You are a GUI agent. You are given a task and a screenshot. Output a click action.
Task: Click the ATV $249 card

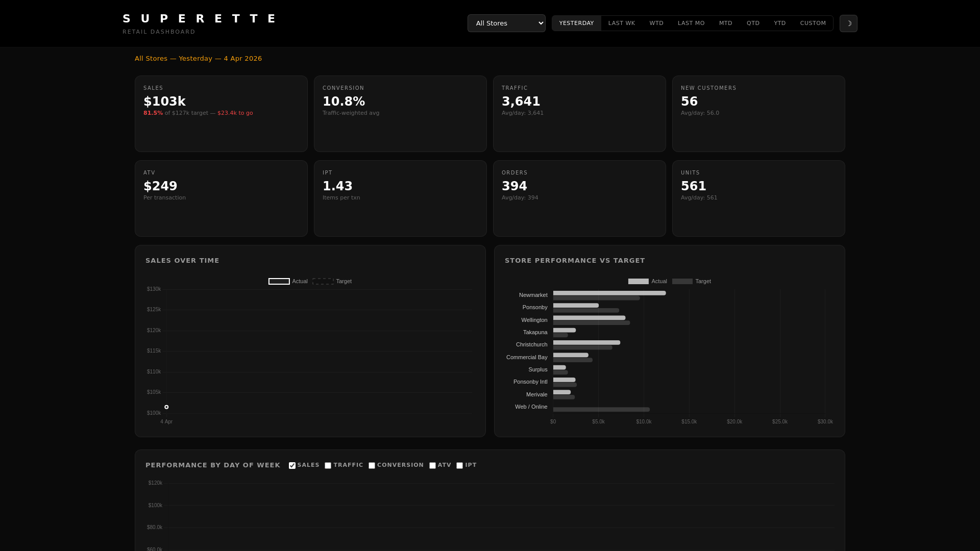(221, 198)
